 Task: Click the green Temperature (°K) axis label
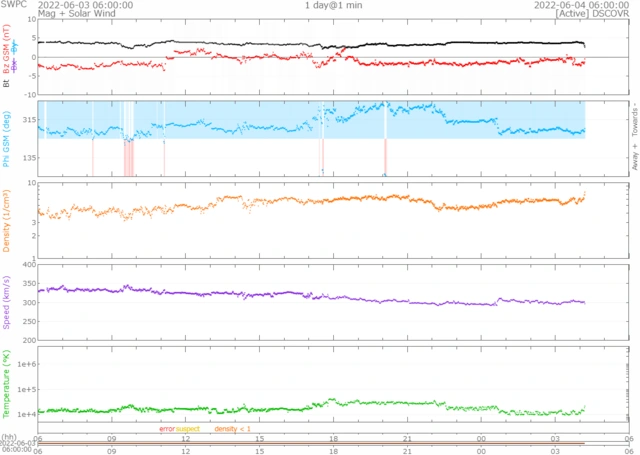coord(6,384)
